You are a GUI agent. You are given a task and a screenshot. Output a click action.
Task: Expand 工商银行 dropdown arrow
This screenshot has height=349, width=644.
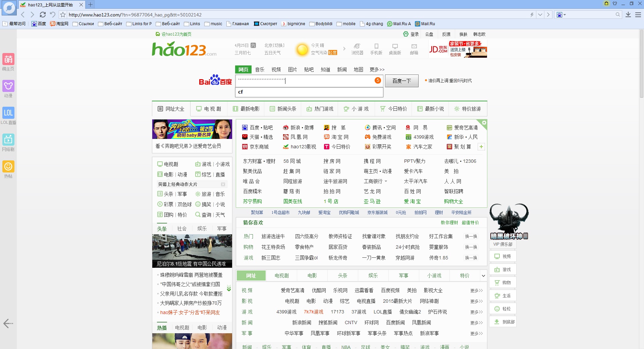pyautogui.click(x=386, y=181)
